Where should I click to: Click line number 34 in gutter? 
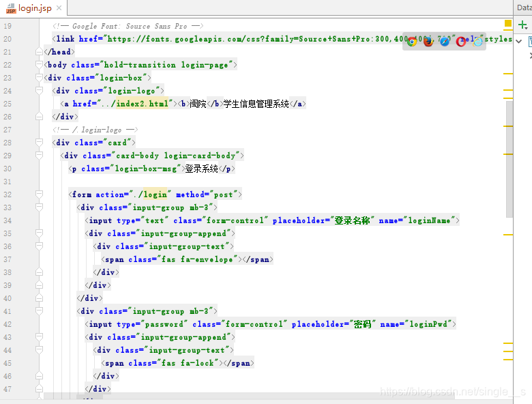8,220
